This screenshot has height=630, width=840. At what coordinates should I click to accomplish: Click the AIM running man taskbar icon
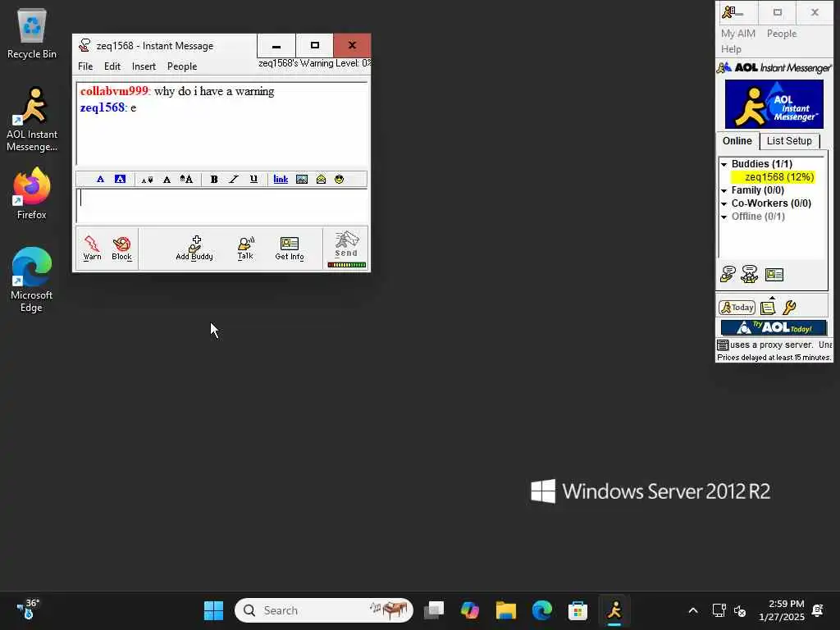click(614, 610)
